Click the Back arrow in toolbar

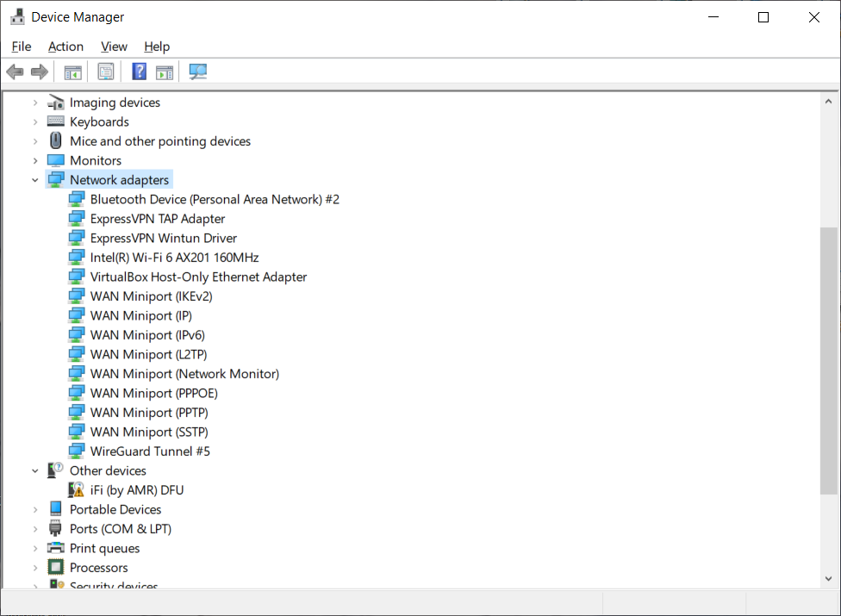tap(15, 72)
